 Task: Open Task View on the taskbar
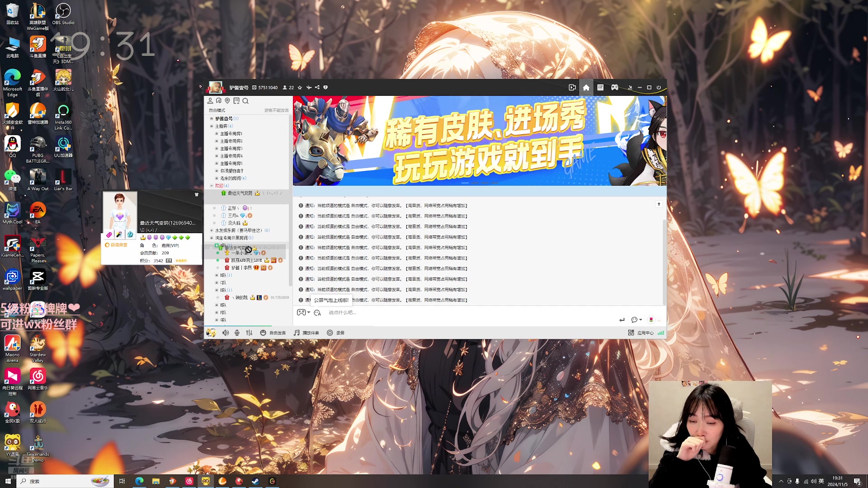[122, 481]
